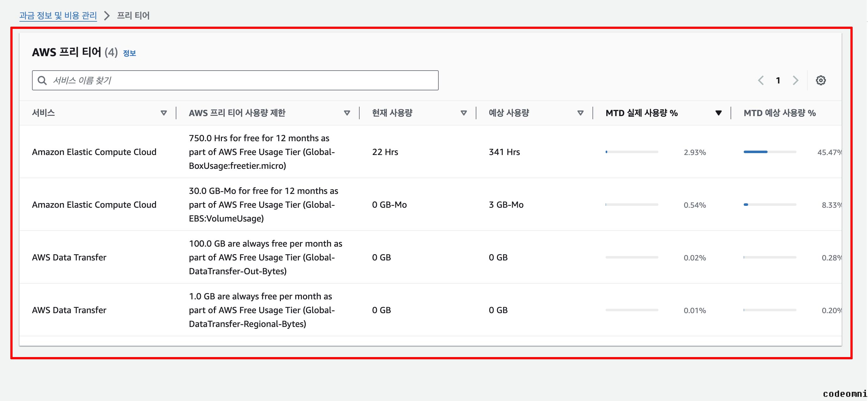This screenshot has height=401, width=868.
Task: Sort by 서비스 column arrow
Action: click(164, 113)
